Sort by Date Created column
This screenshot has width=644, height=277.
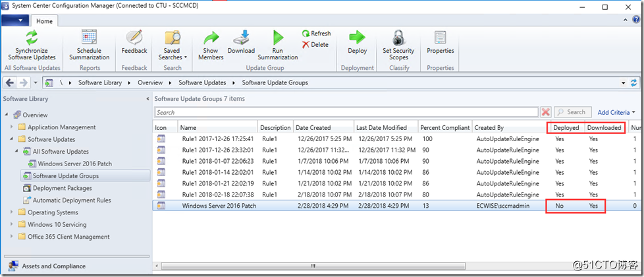323,127
